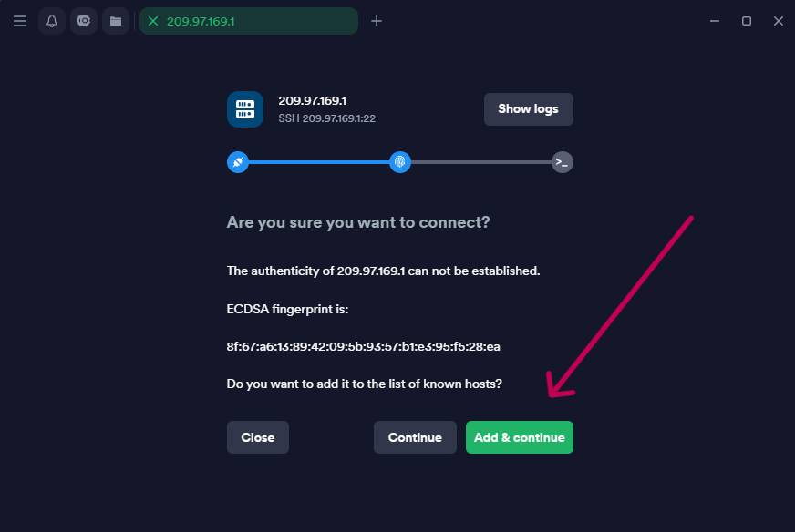Click the host name 209.97.169.1 heading

point(312,101)
